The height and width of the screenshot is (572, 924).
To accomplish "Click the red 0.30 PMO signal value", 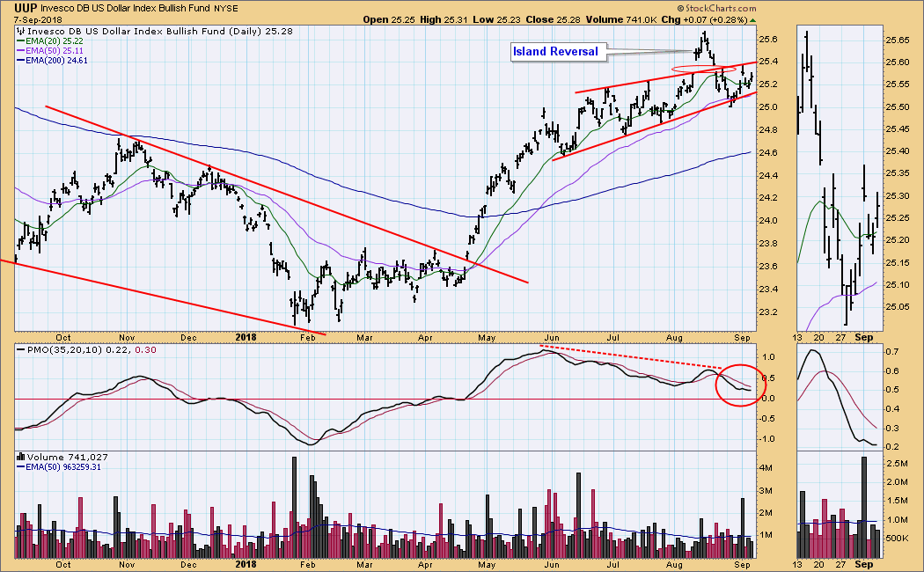I will (145, 350).
